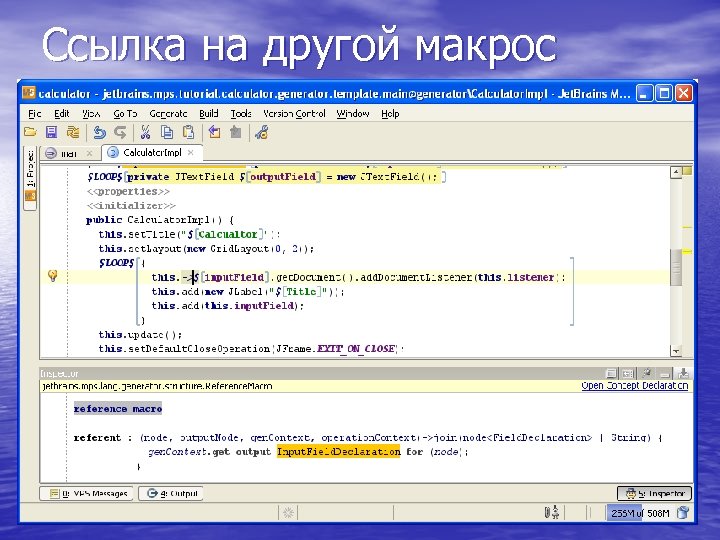
Task: Click the editor scrollbar down arrow
Action: click(675, 351)
